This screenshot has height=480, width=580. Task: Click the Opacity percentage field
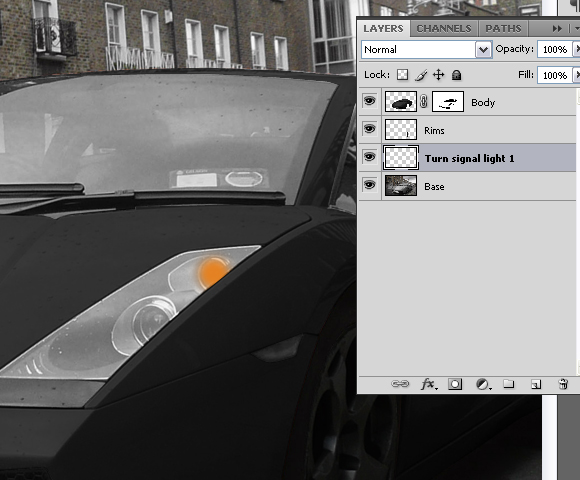(x=554, y=49)
